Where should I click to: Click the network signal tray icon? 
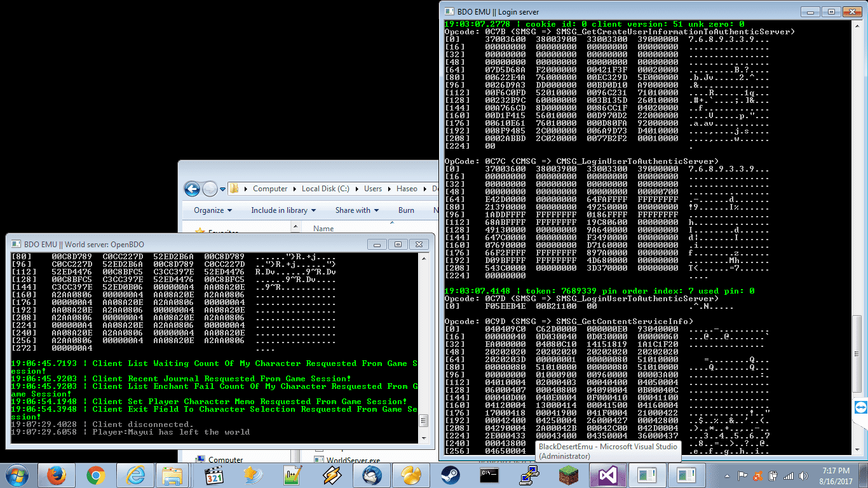pyautogui.click(x=788, y=475)
